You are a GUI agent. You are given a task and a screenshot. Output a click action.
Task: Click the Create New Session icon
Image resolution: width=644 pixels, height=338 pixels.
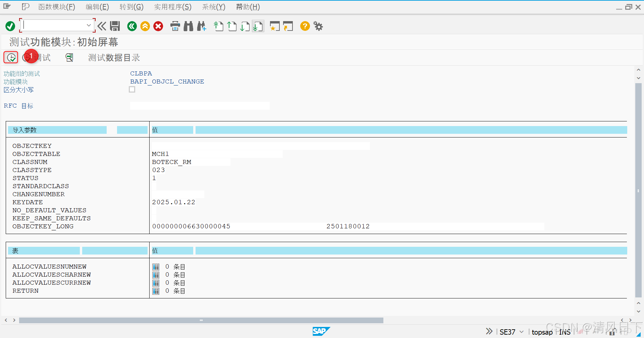275,26
